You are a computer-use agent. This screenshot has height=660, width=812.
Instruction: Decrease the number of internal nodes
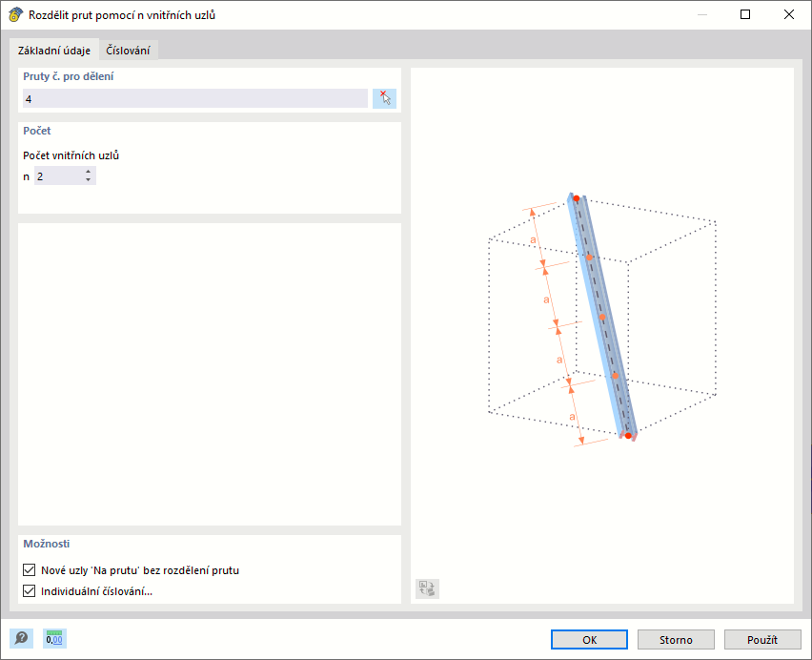[x=89, y=180]
